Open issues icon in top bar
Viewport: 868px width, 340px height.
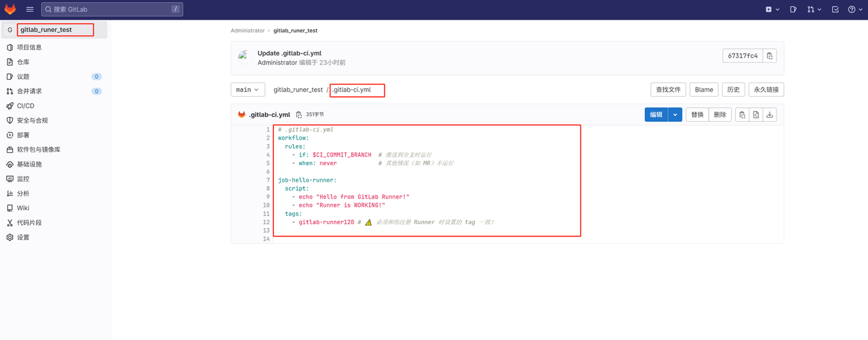point(793,9)
